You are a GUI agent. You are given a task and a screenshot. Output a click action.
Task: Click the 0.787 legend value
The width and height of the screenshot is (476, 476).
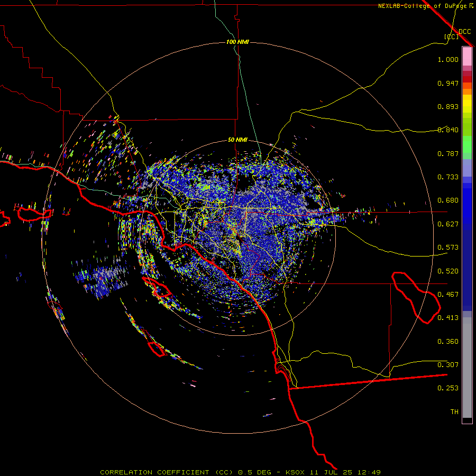(448, 153)
